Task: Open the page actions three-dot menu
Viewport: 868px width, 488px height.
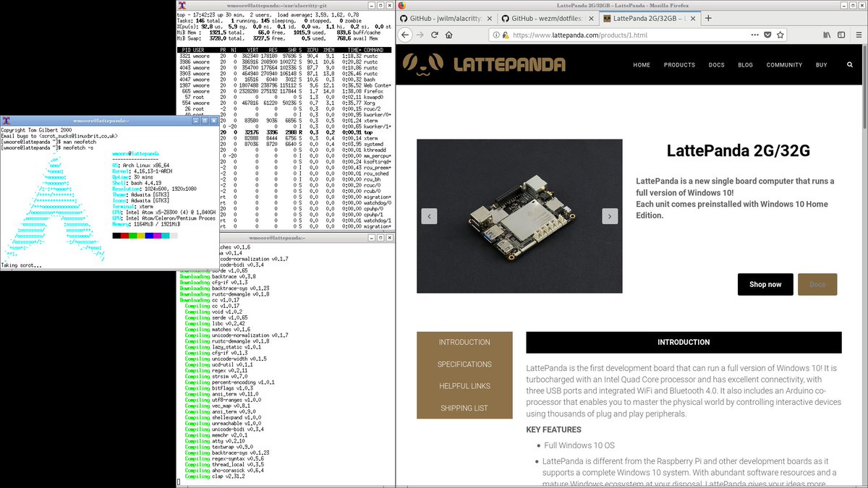Action: coord(754,34)
